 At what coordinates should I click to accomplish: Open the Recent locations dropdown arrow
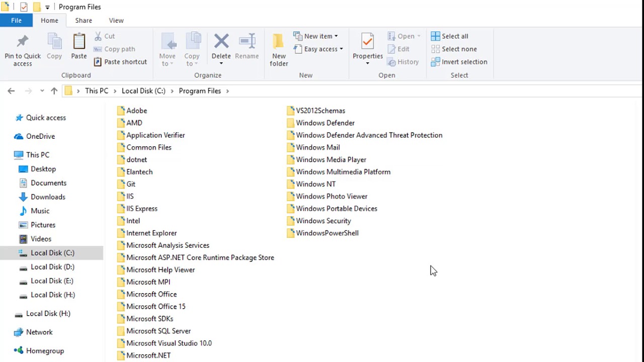tap(42, 91)
